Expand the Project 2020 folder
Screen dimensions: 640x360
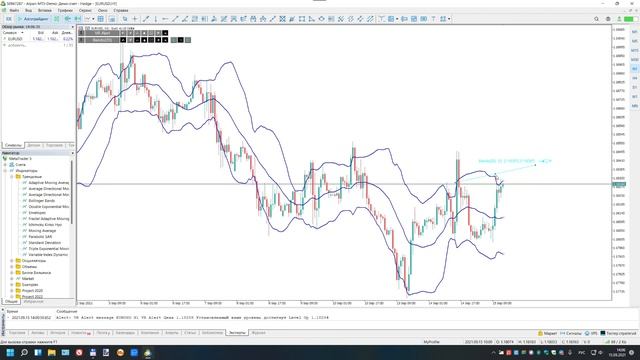(12, 291)
